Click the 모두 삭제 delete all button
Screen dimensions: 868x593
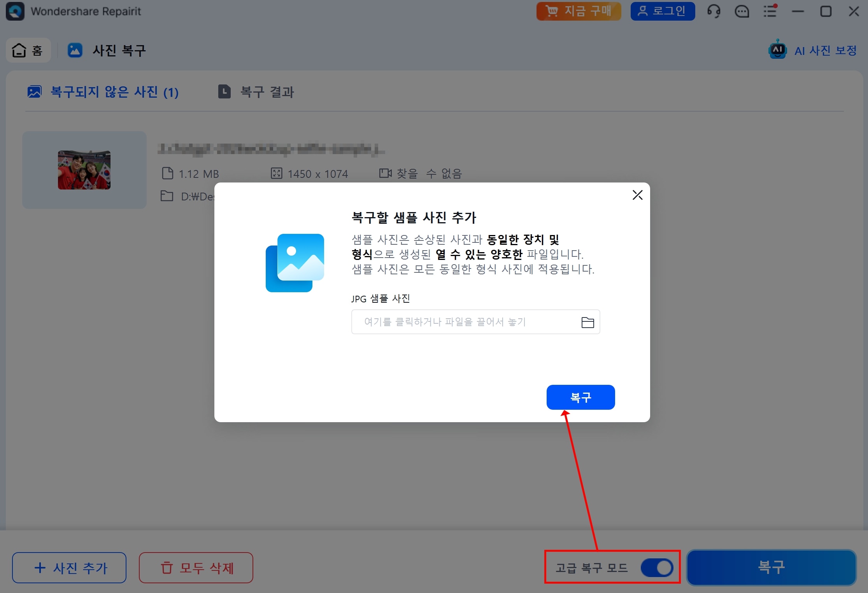pyautogui.click(x=196, y=568)
